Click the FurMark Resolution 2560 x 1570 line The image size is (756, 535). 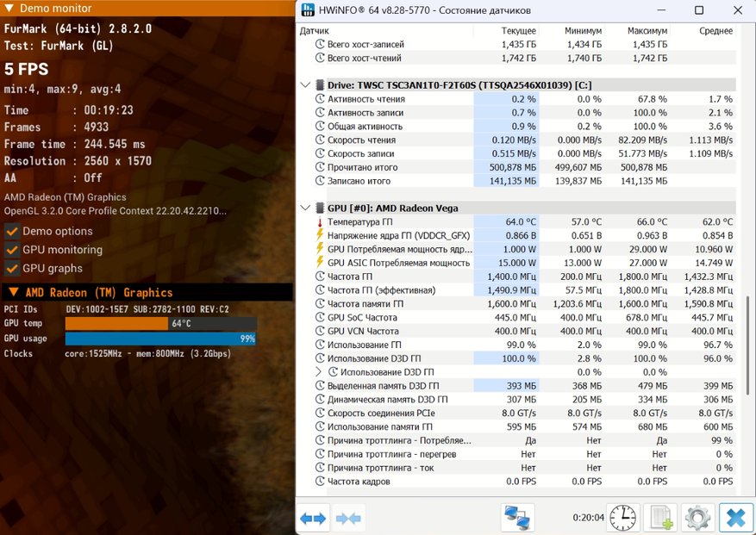tap(78, 161)
